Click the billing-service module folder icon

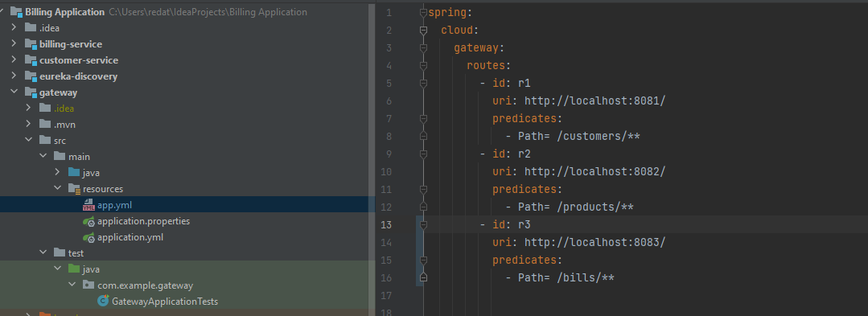[x=31, y=44]
